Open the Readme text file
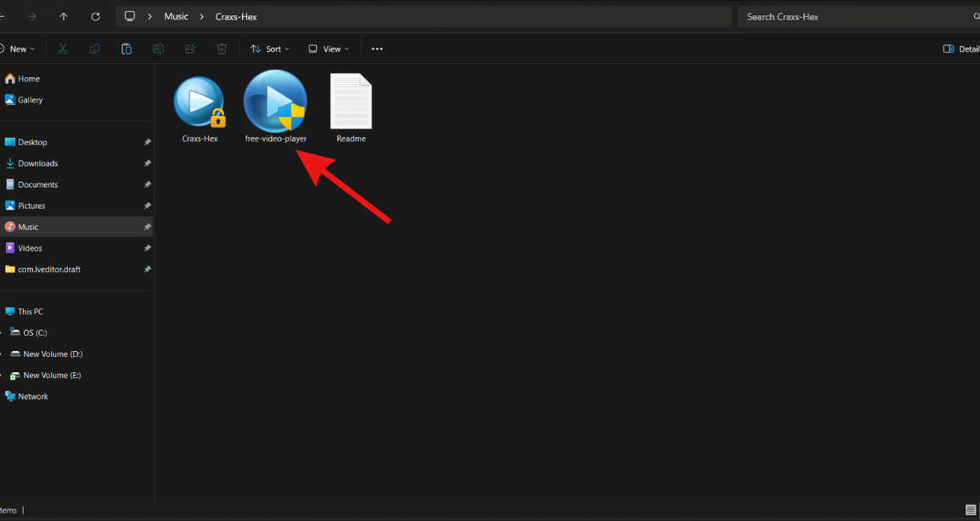This screenshot has height=521, width=980. coord(351,104)
